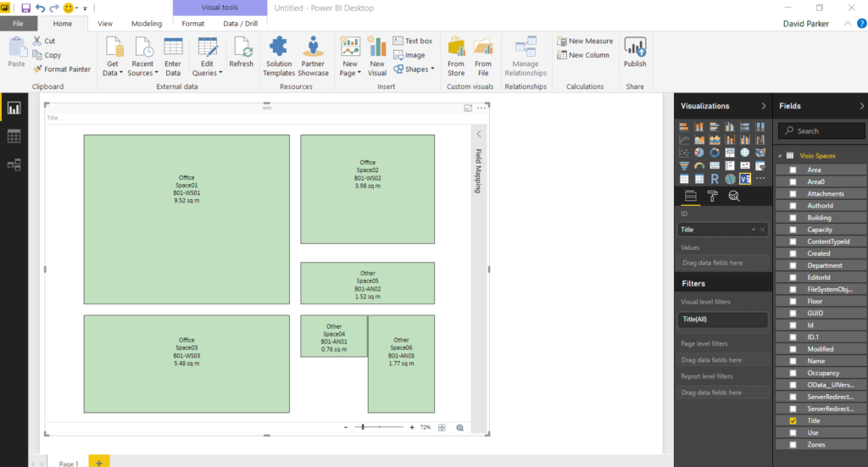This screenshot has width=868, height=467.
Task: Select the stacked column chart visualization
Action: pyautogui.click(x=699, y=127)
